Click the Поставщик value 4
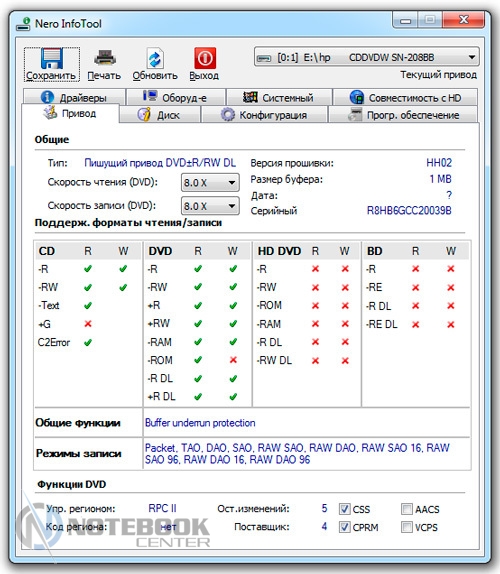 point(324,526)
